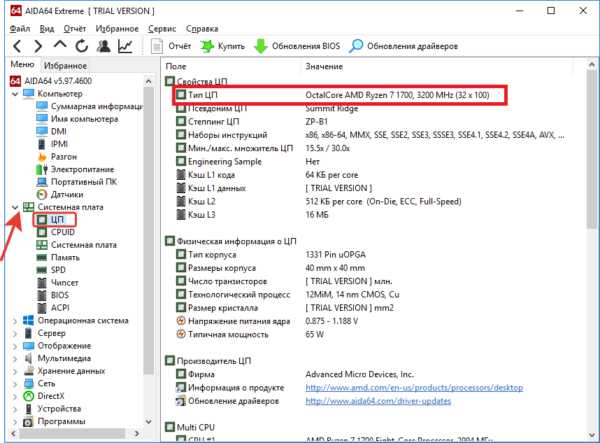This screenshot has height=443, width=600.
Task: Go forward with the right arrow toolbar icon
Action: point(38,46)
